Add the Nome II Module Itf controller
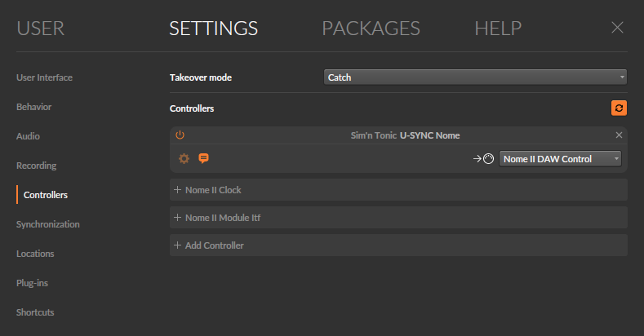This screenshot has width=644, height=336. [x=398, y=218]
